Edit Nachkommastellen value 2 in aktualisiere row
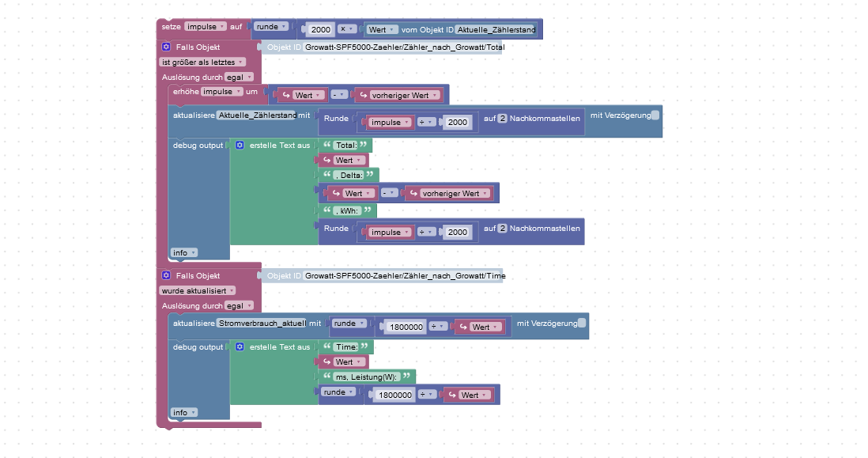868x458 pixels. point(502,118)
